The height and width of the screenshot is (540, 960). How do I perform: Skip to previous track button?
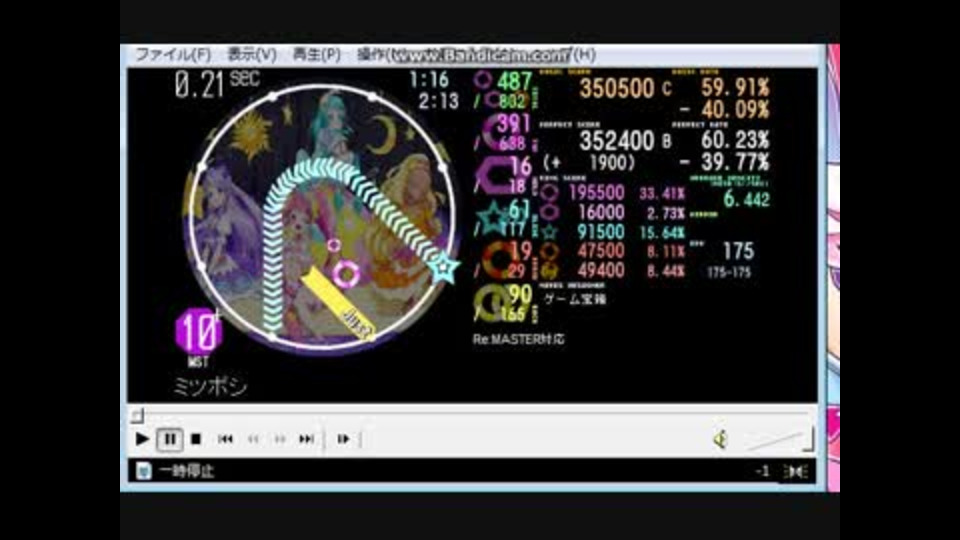click(x=225, y=439)
